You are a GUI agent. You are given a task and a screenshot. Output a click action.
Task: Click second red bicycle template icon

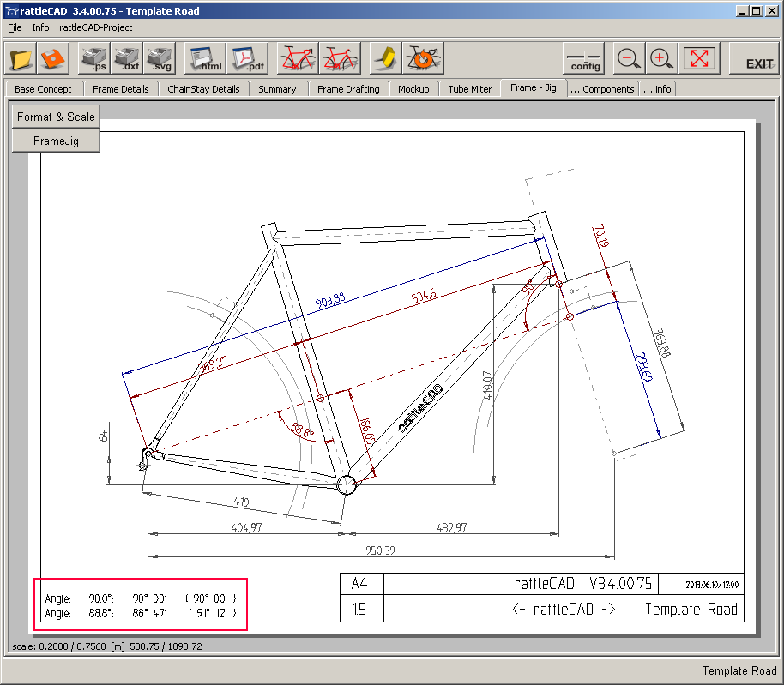pyautogui.click(x=340, y=58)
